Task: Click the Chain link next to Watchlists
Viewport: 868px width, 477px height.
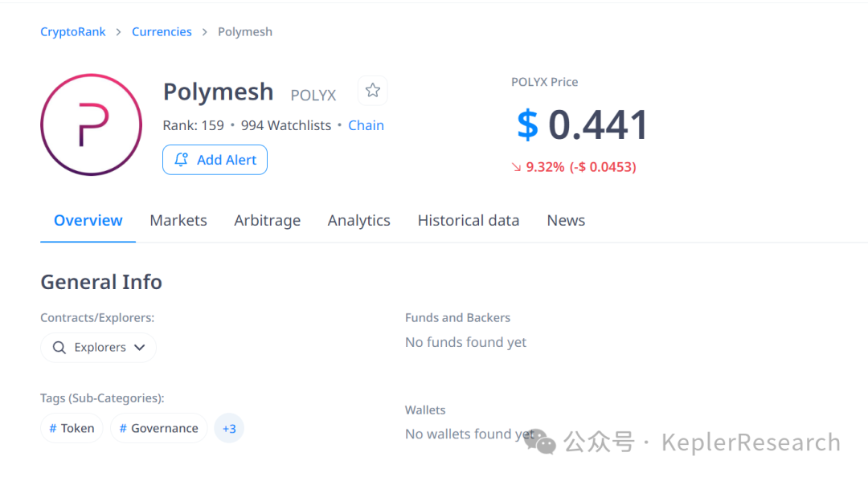Action: [x=366, y=125]
